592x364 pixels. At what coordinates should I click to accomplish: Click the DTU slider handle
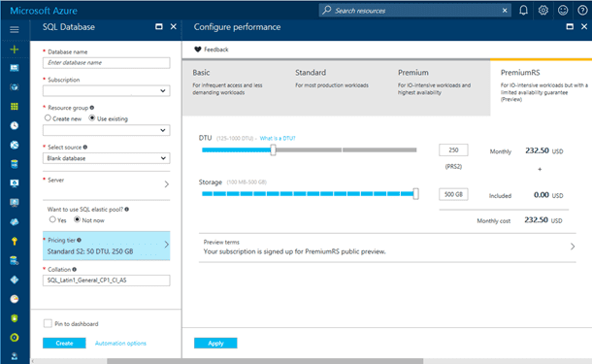[x=273, y=149]
